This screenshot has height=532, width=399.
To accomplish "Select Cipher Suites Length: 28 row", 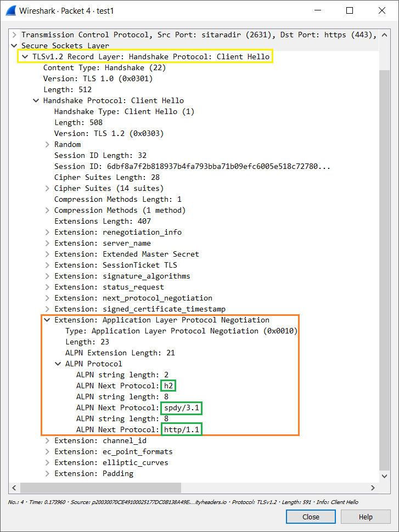I will [x=107, y=177].
